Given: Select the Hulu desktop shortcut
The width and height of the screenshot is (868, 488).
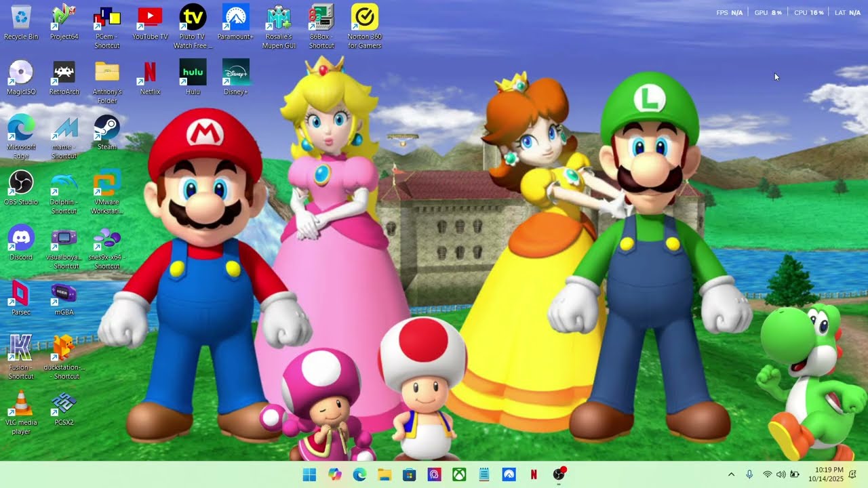Looking at the screenshot, I should [193, 77].
